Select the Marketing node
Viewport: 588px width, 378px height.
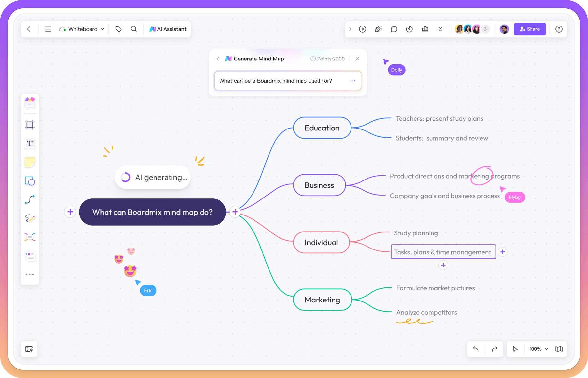point(322,300)
